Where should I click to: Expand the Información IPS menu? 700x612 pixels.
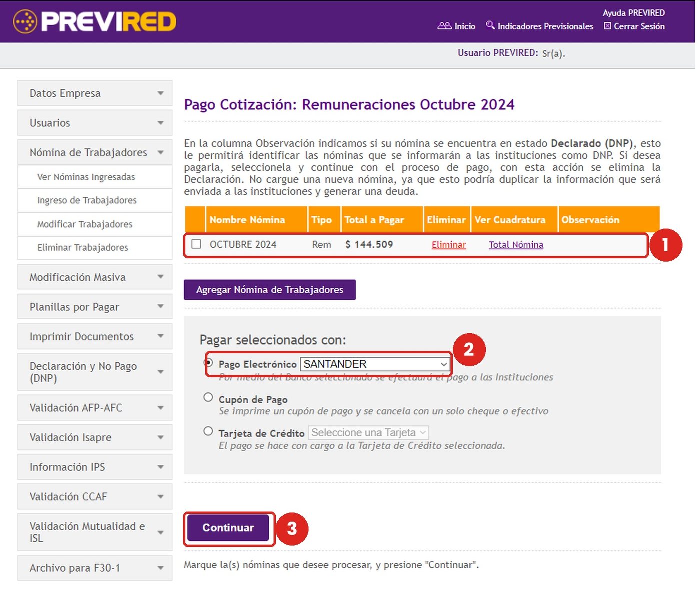(x=95, y=467)
